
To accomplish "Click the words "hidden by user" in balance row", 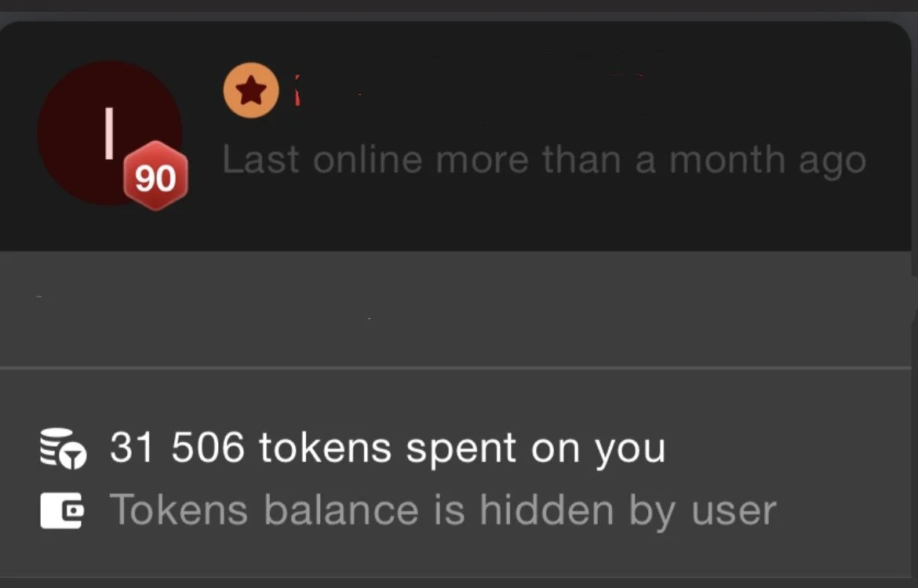I will 628,510.
